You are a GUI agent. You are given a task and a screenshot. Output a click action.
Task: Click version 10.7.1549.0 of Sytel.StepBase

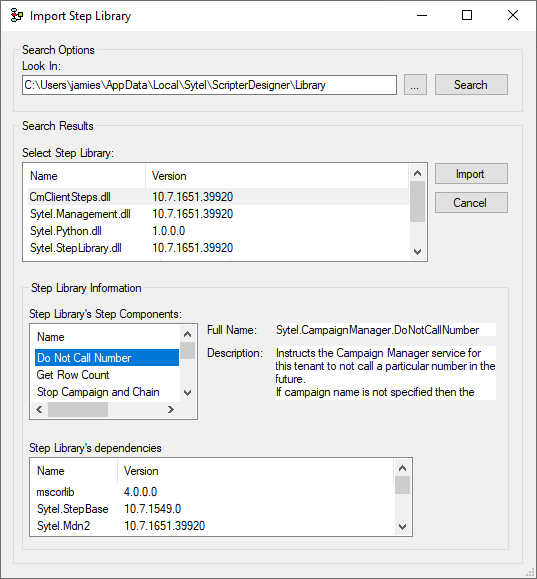tap(152, 509)
